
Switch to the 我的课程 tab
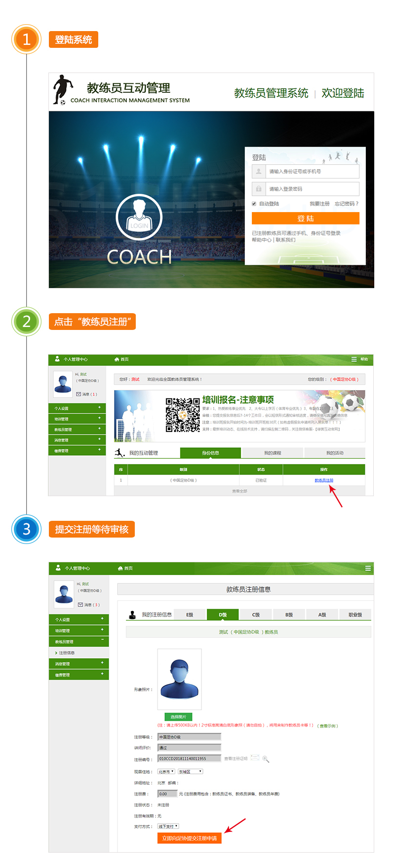point(273,453)
